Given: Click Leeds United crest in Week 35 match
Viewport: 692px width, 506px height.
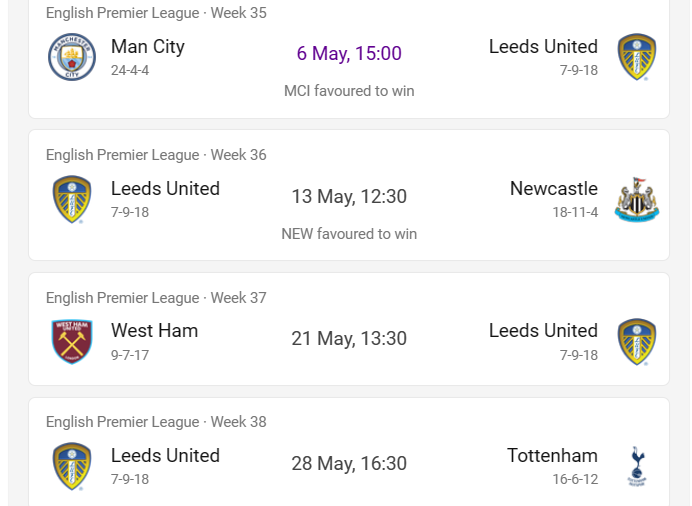Looking at the screenshot, I should click(x=636, y=57).
